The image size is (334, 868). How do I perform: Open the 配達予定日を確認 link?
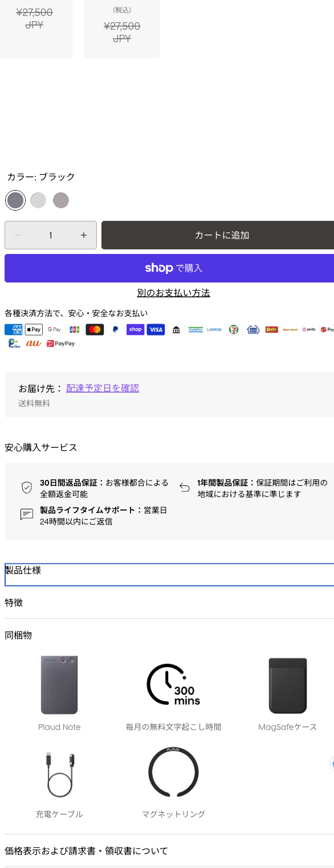point(103,388)
